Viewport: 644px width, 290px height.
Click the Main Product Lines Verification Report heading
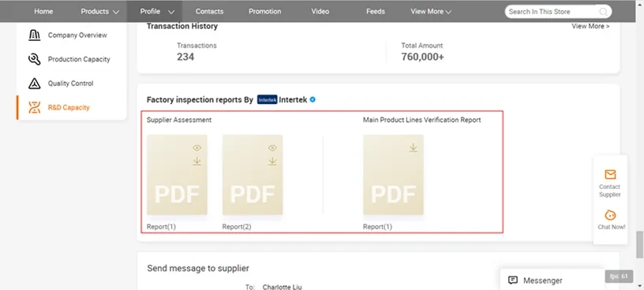tap(421, 121)
